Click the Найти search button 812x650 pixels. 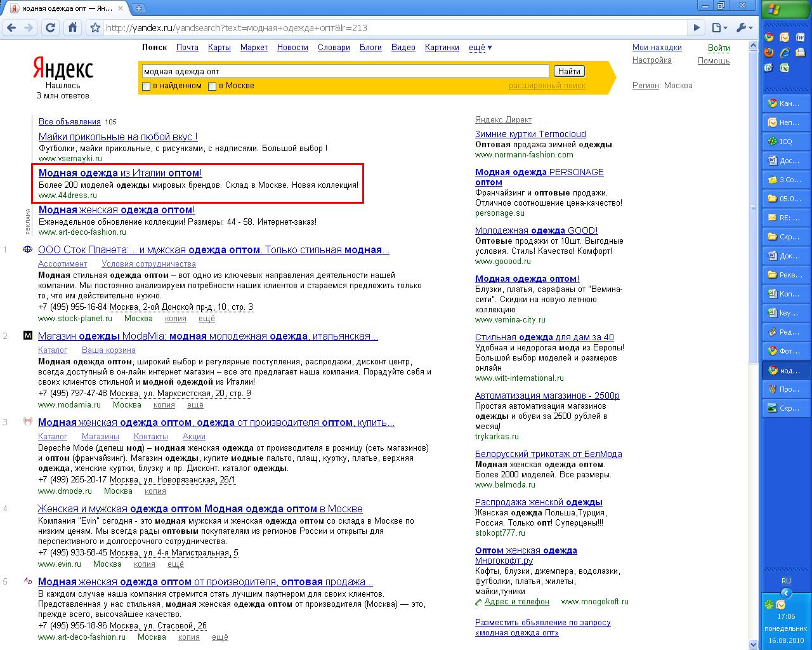pos(569,71)
